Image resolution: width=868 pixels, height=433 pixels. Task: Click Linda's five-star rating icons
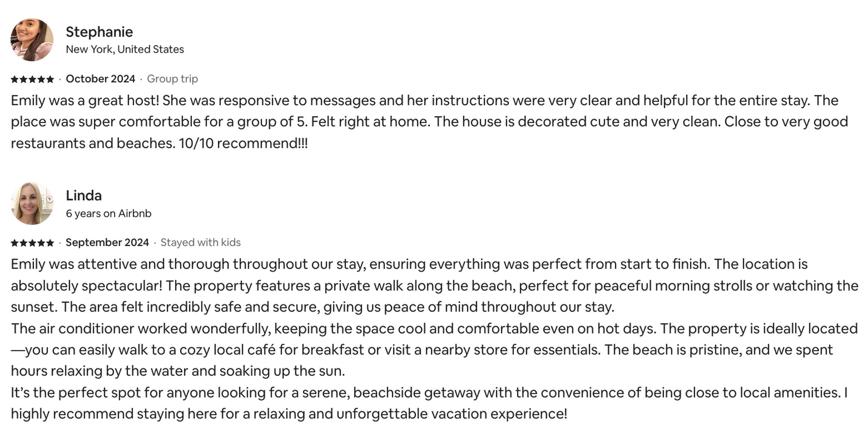click(32, 243)
